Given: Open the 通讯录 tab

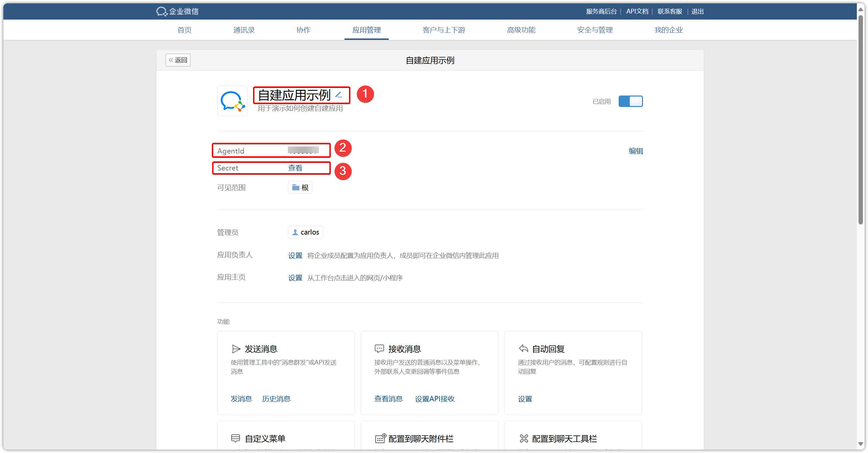Looking at the screenshot, I should [244, 30].
